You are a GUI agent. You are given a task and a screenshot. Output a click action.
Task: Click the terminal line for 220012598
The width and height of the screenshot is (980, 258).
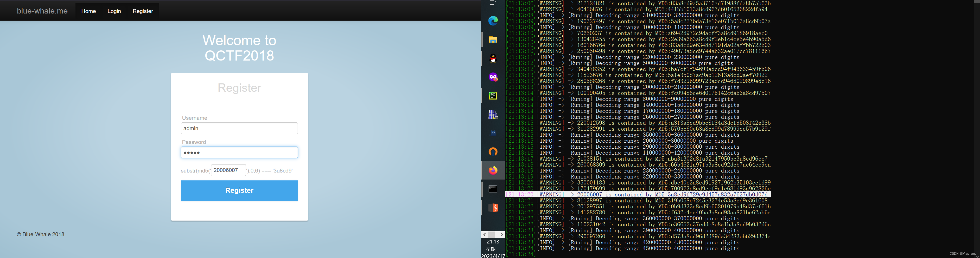coord(638,123)
